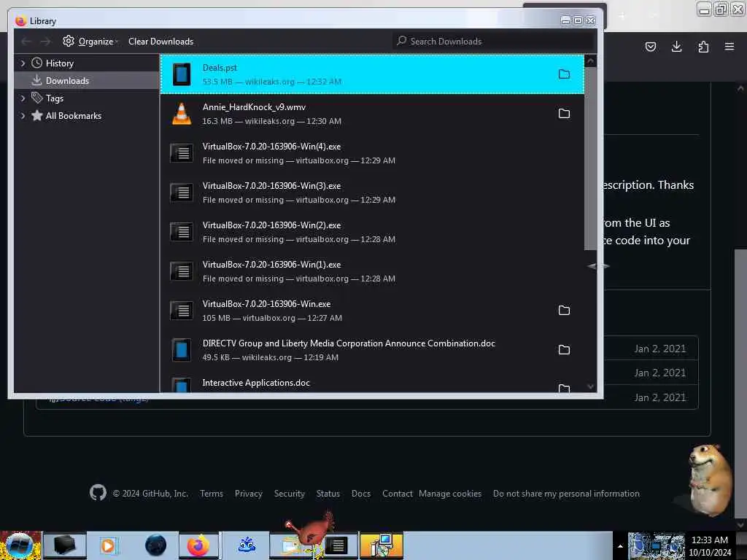Click the DIRECTV Group doc file icon
Screen dimensions: 747x560
[x=182, y=350]
